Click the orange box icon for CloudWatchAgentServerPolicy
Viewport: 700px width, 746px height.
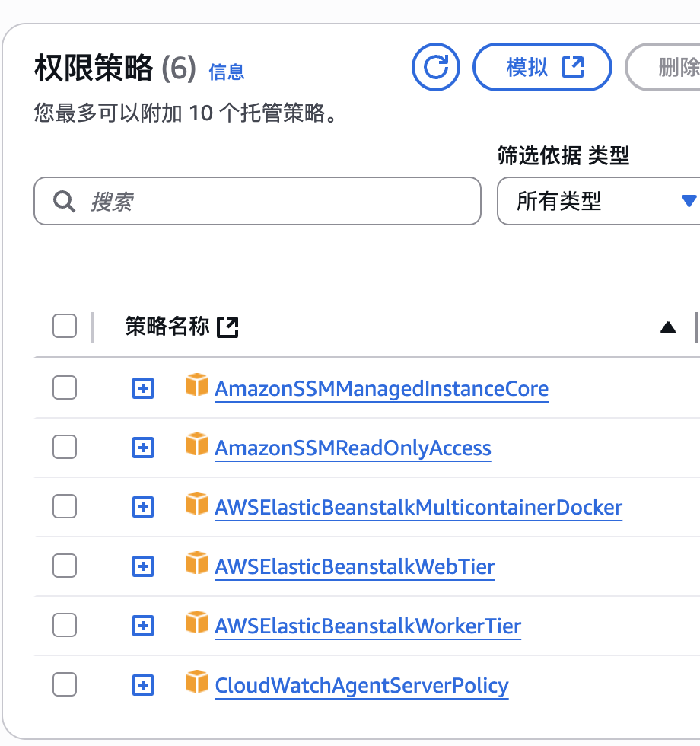coord(197,682)
